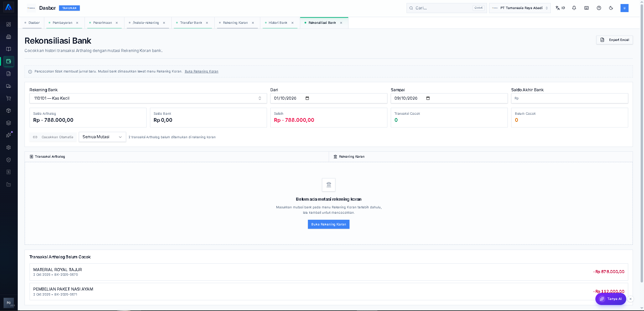Dismiss the Tanya AI bubble
644x311 pixels.
click(x=631, y=299)
